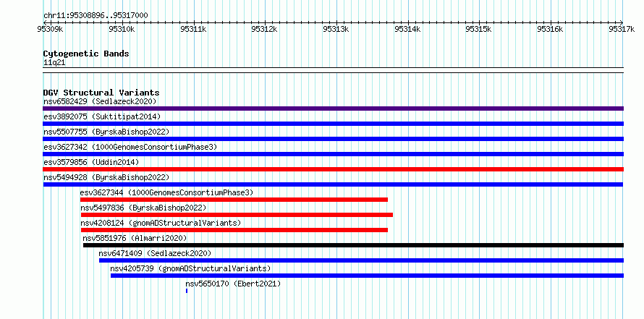Click the 95313k ruler position
The width and height of the screenshot is (644, 319).
pyautogui.click(x=336, y=29)
